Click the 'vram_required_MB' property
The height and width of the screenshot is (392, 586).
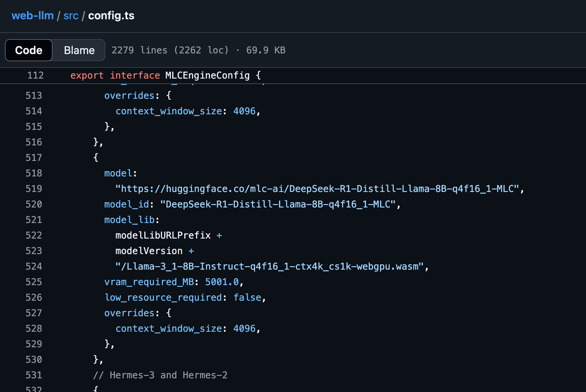tap(149, 282)
